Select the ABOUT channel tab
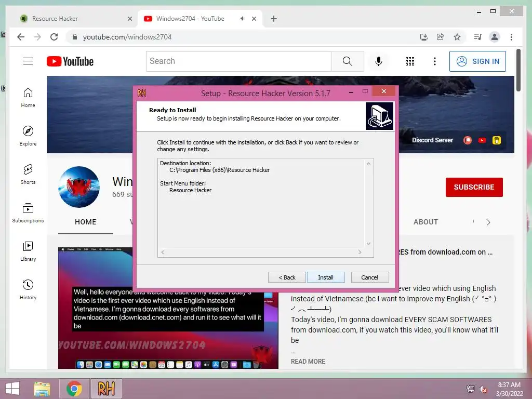Viewport: 532px width, 399px height. (425, 222)
